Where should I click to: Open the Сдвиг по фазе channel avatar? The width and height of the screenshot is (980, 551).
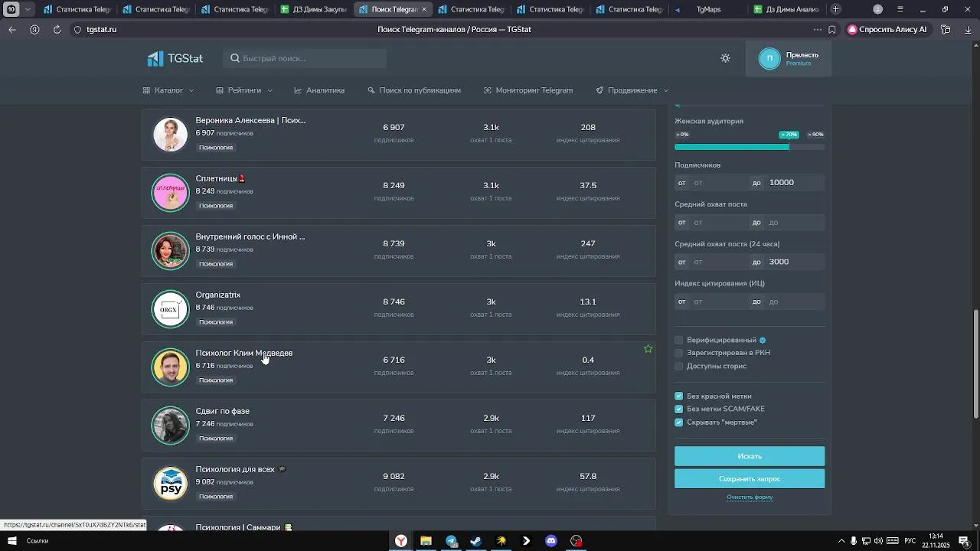click(170, 425)
